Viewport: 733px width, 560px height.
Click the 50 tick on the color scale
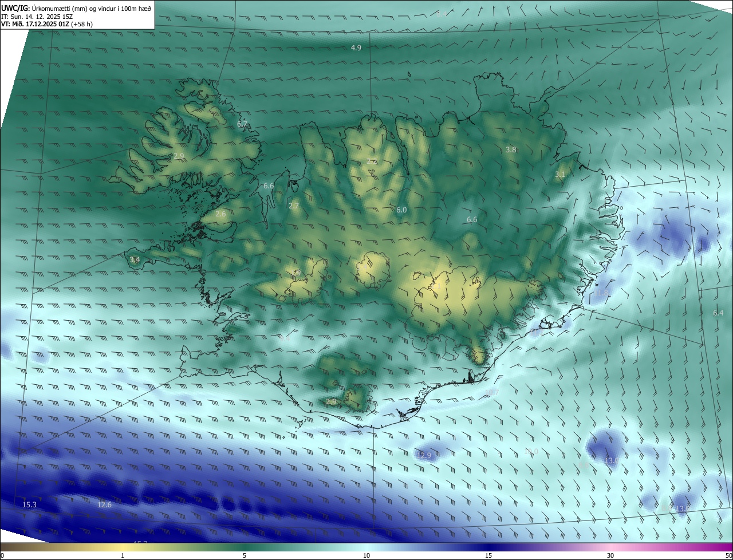pyautogui.click(x=728, y=555)
